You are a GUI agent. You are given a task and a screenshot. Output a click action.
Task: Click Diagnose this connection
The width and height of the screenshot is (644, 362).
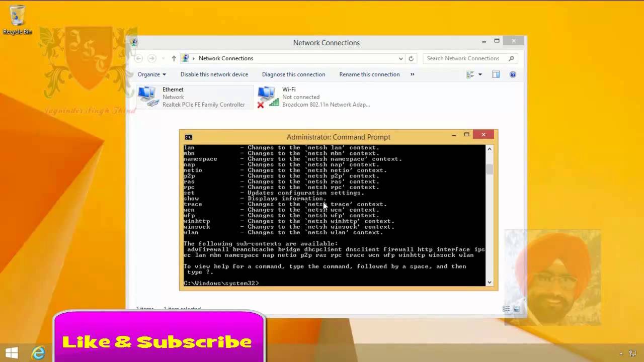(293, 74)
